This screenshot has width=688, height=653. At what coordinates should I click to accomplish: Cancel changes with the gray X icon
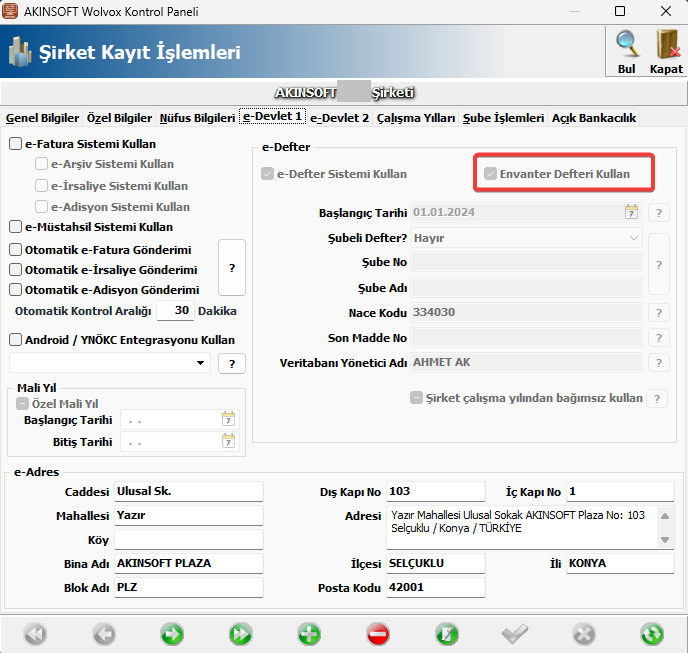pyautogui.click(x=584, y=634)
